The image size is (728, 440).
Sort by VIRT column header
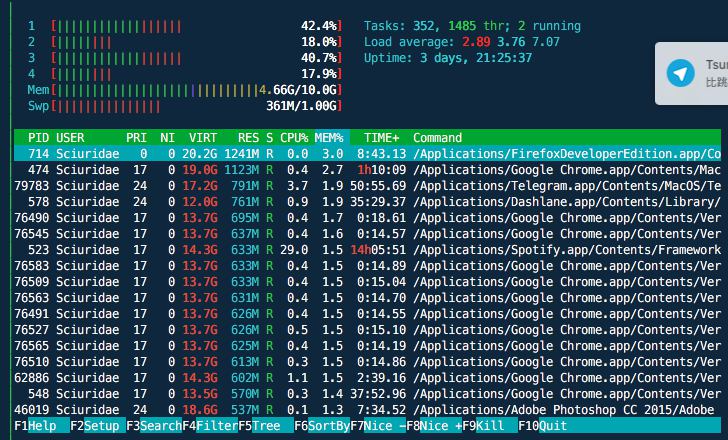[x=203, y=138]
